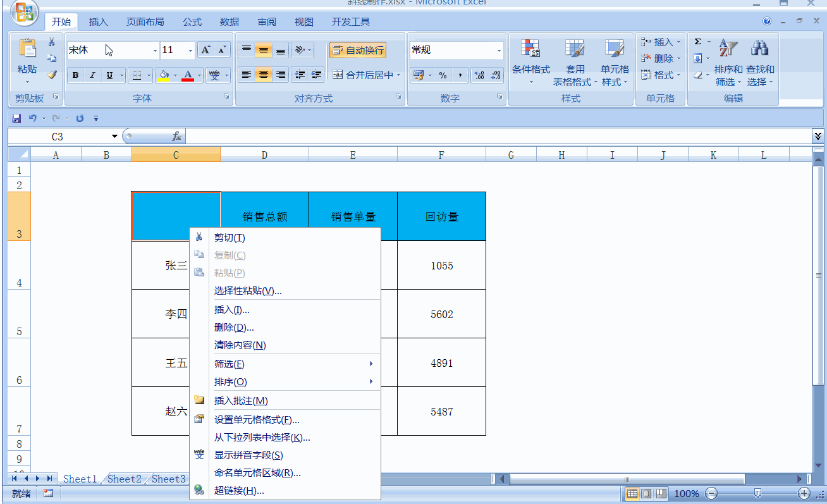Switch to page layout view in status bar
The image size is (827, 504).
pos(646,493)
